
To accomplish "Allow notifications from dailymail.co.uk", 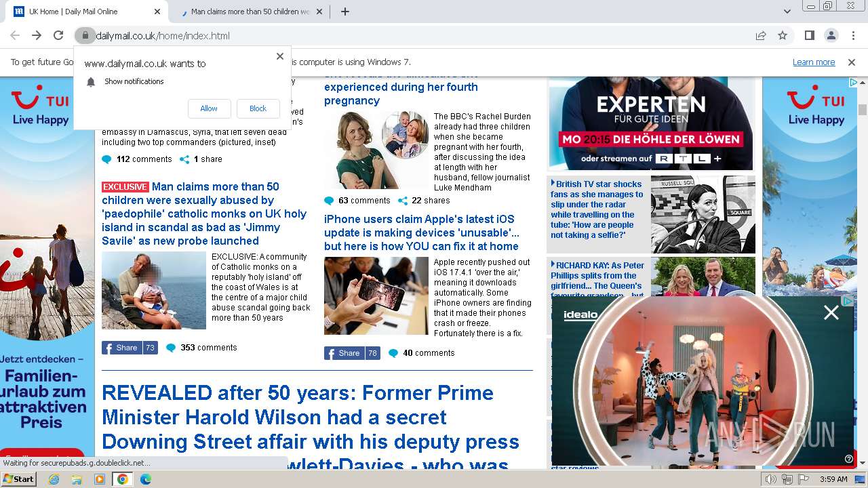I will 209,108.
